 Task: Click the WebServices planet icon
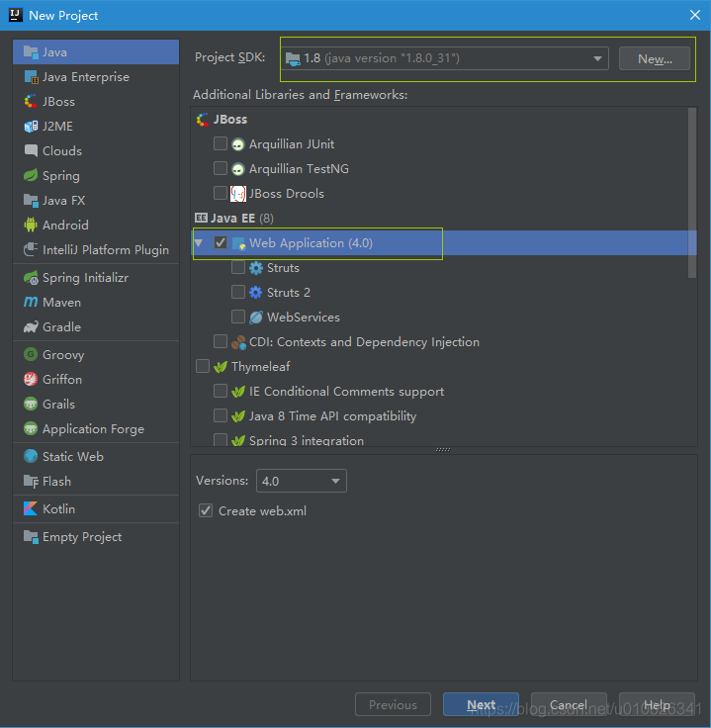tap(256, 318)
